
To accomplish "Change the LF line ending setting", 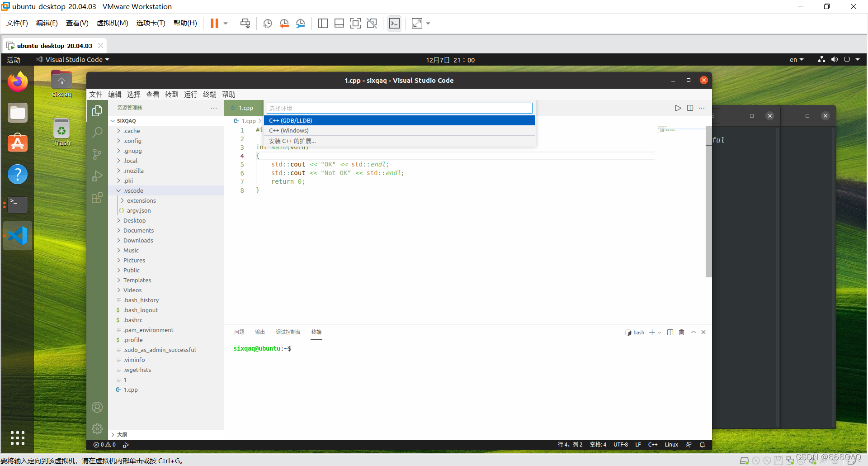I will [638, 445].
